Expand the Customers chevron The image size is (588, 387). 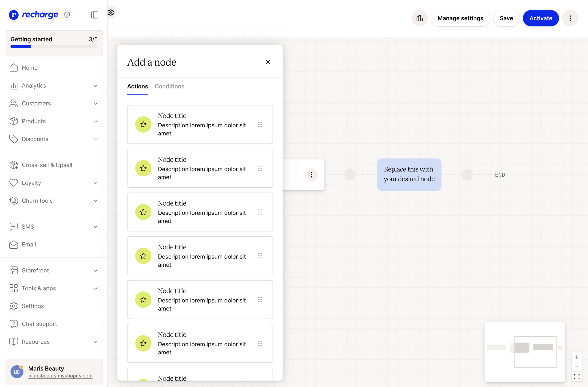coord(95,103)
